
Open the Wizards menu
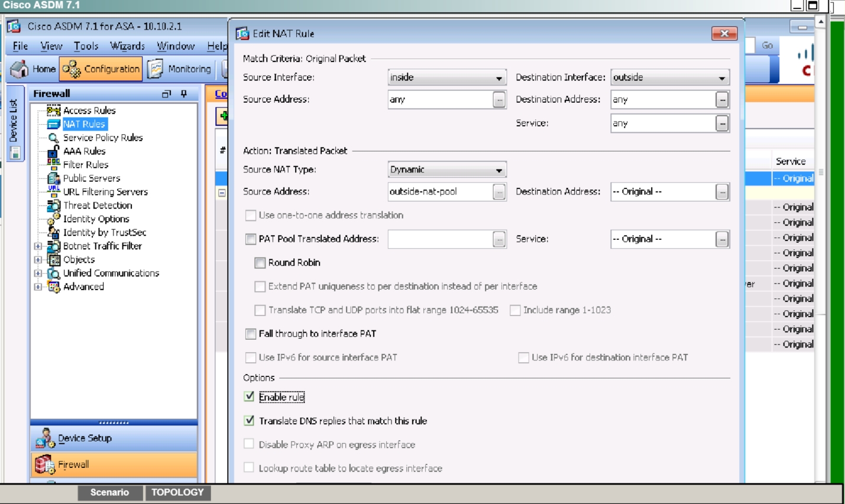click(x=127, y=46)
